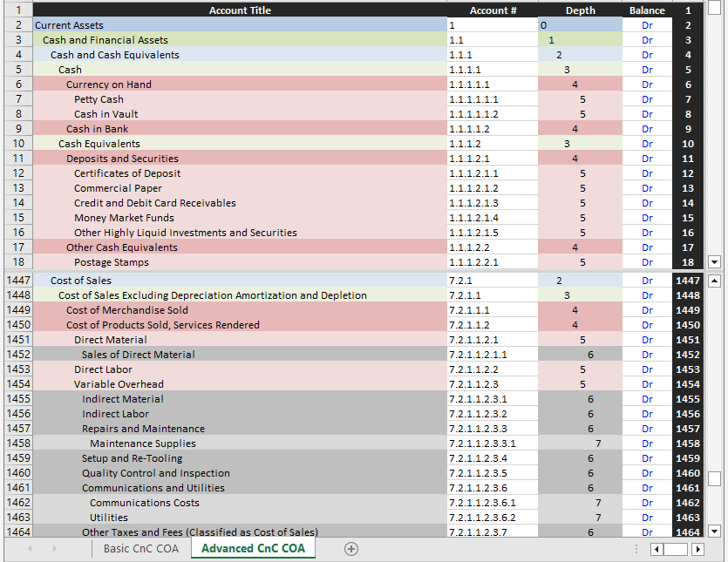Select Quality Control and Inspection cell

click(240, 473)
